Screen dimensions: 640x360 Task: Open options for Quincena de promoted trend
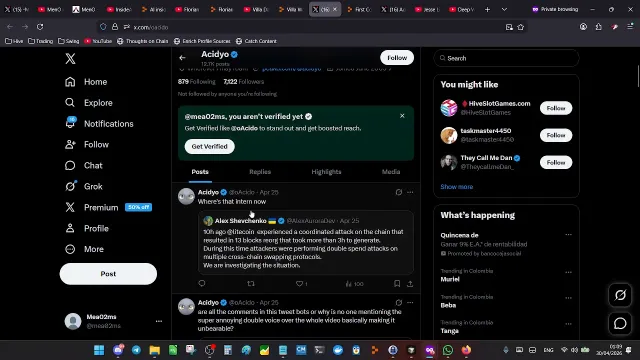coord(568,235)
